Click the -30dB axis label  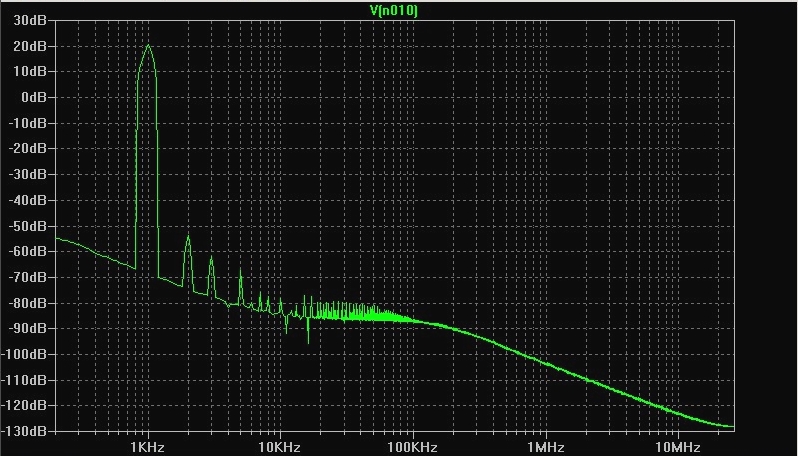[28, 174]
